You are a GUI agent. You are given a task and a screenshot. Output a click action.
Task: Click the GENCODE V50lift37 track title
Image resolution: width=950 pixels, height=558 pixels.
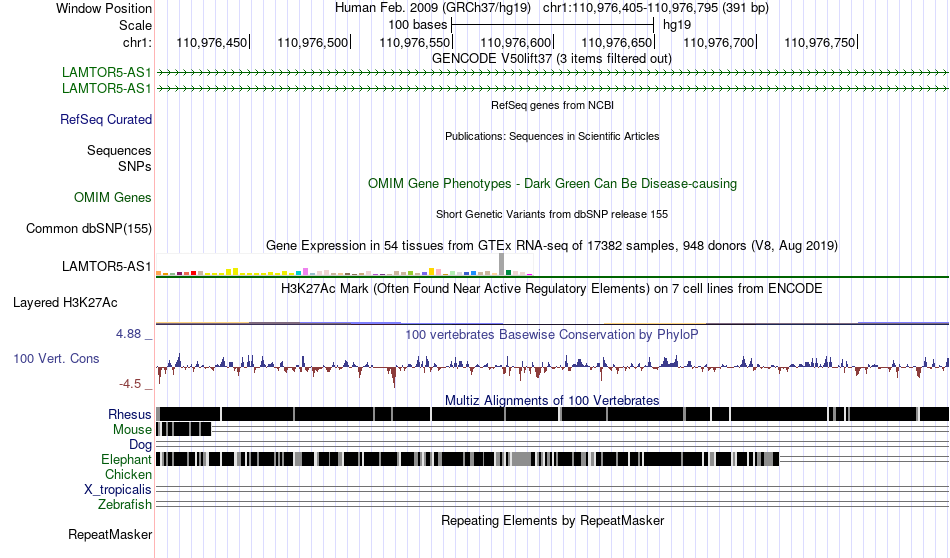pos(552,59)
